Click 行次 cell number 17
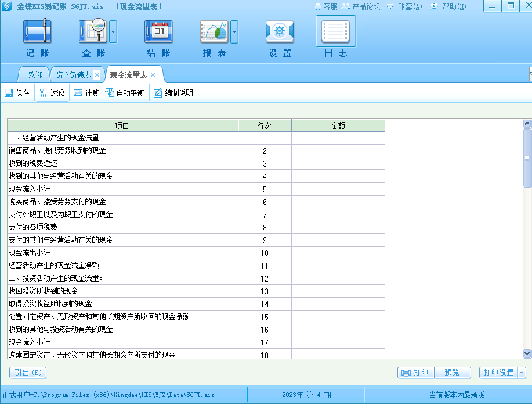Screen dimensions: 532x404 tap(265, 342)
